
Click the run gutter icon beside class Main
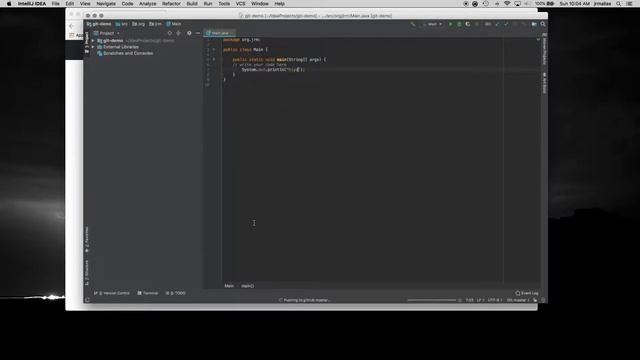click(x=213, y=50)
